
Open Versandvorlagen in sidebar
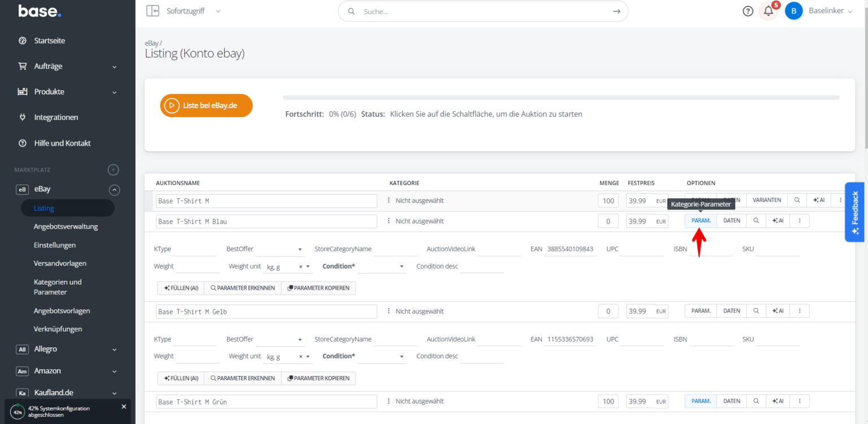[x=60, y=264]
